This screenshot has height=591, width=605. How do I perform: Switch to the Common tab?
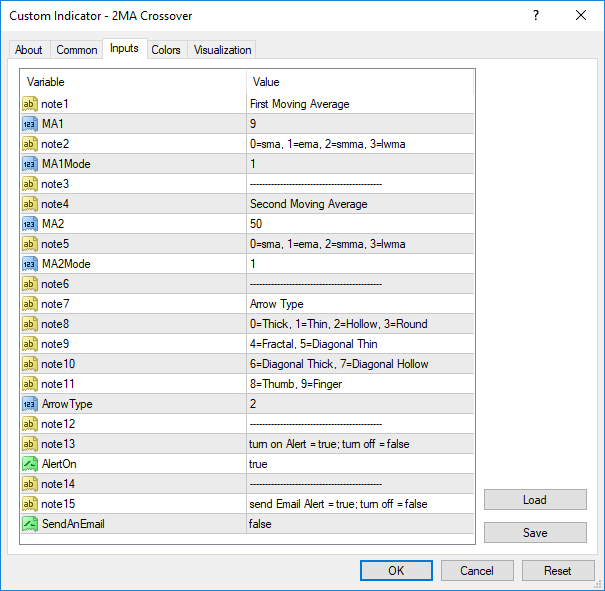tap(76, 50)
